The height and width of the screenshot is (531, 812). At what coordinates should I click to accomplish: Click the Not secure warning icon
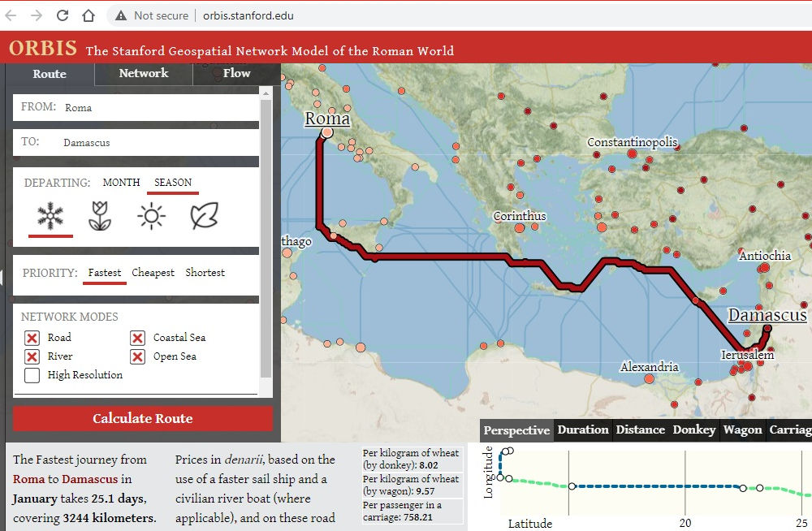pyautogui.click(x=121, y=15)
